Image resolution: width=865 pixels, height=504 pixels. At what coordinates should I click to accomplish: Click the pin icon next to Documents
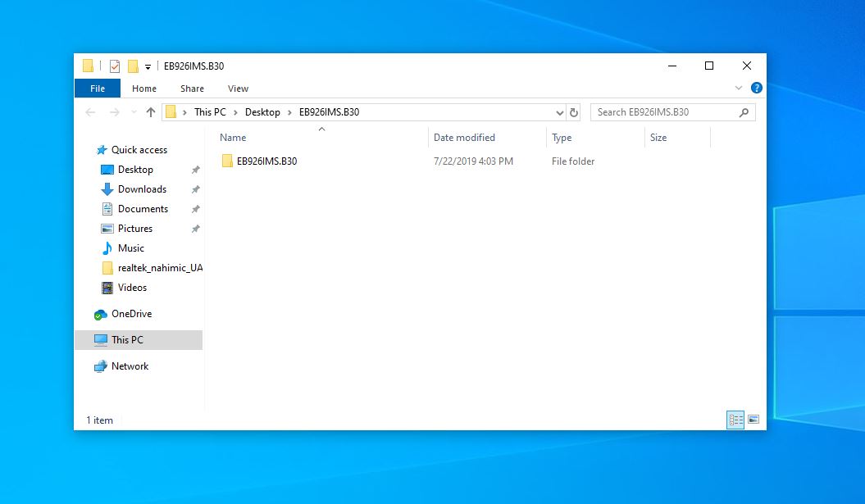[x=195, y=209]
